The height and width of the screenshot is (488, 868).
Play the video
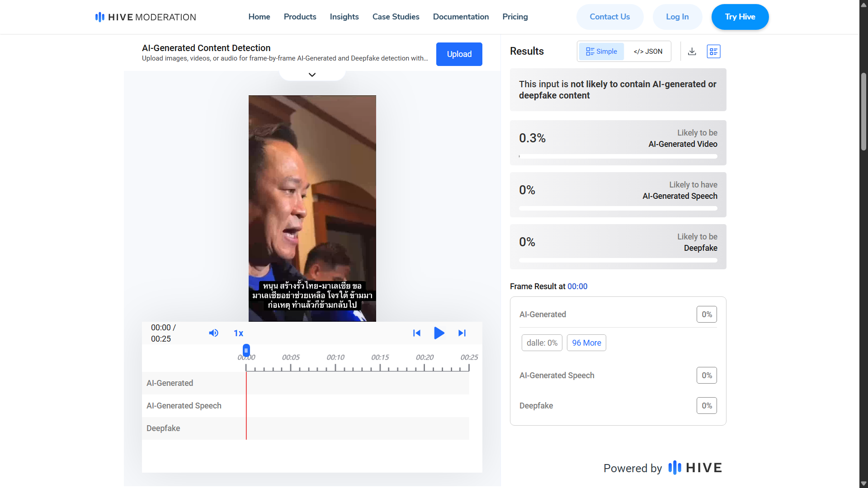pyautogui.click(x=439, y=333)
